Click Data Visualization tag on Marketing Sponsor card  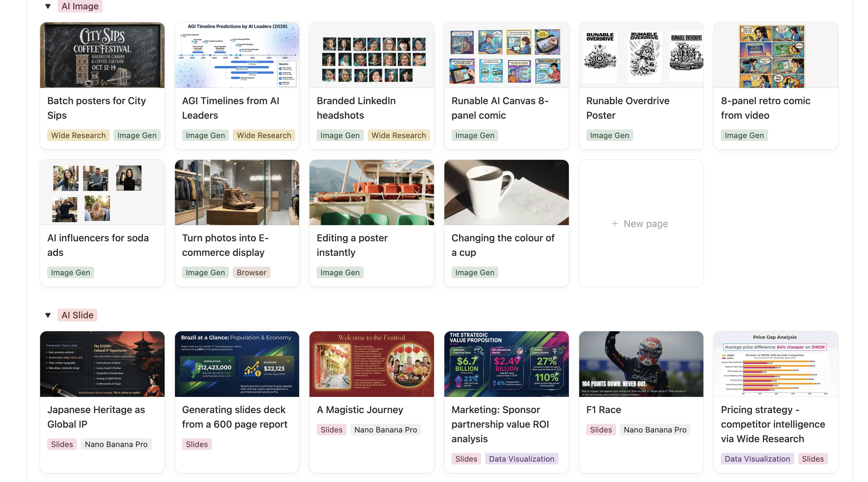522,459
